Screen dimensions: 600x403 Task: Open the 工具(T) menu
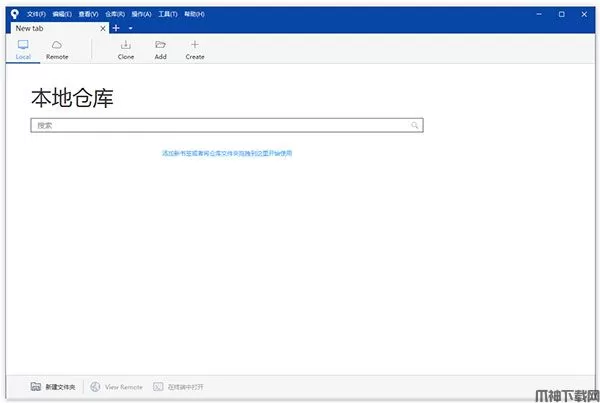(x=168, y=14)
